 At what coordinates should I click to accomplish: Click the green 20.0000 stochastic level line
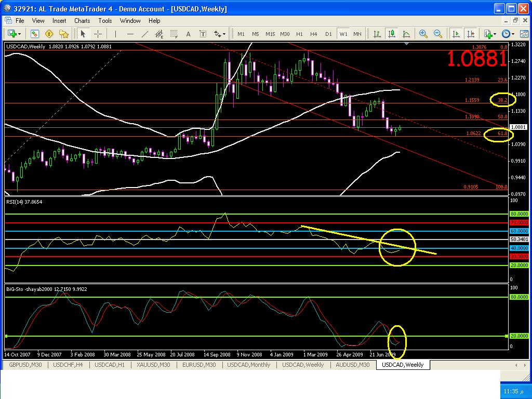pyautogui.click(x=260, y=336)
